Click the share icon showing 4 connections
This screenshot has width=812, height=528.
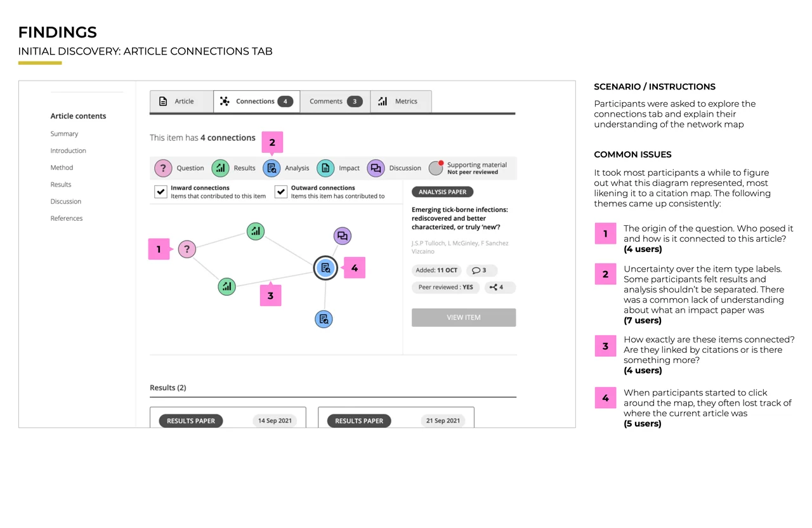[x=499, y=287]
